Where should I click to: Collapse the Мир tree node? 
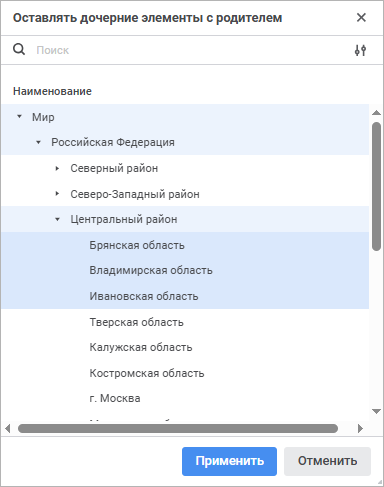tap(19, 117)
